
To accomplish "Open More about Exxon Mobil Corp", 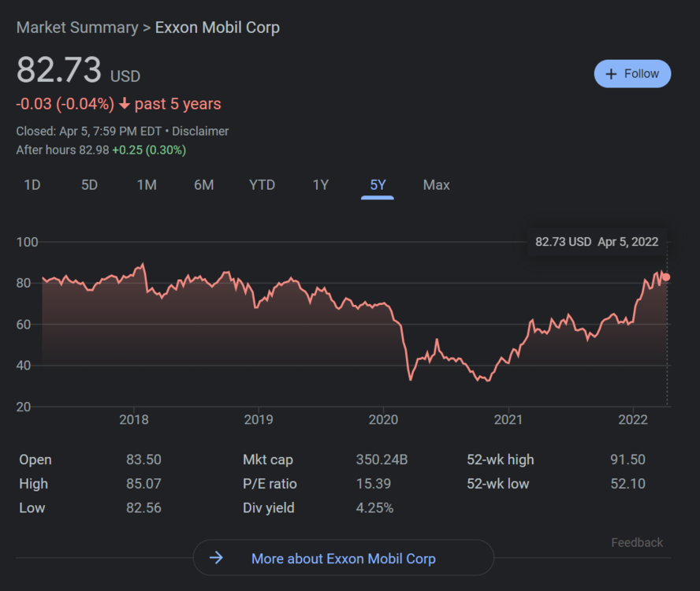I will tap(343, 559).
